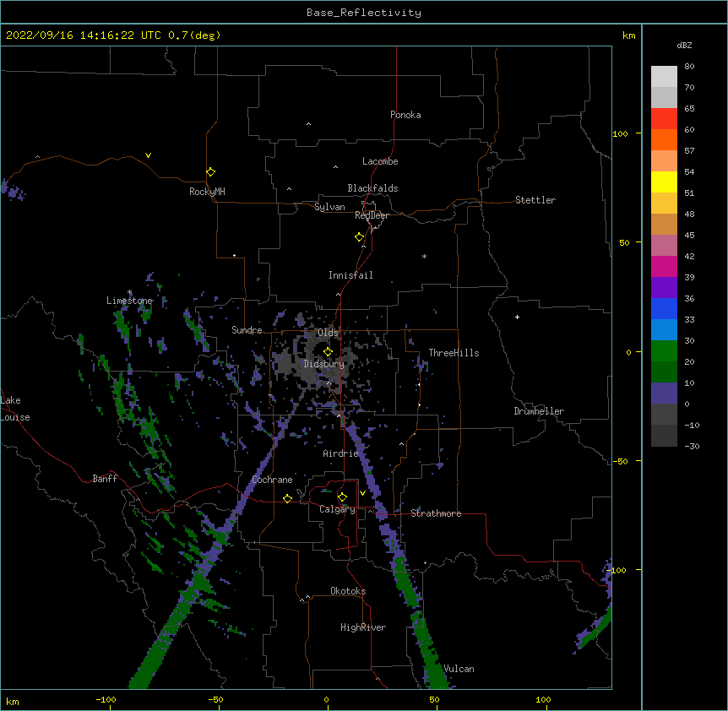This screenshot has height=711, width=728.
Task: Select the slate blue 10 dBZ legend swatch
Action: pos(664,393)
